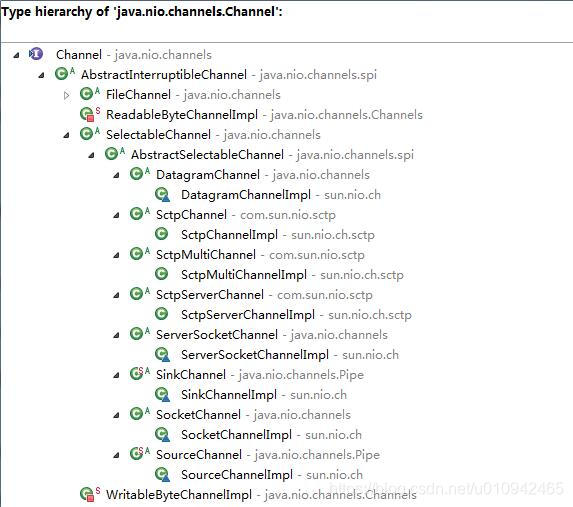Select the DatagramChannelImpl text label
573x507 pixels.
[x=246, y=195]
